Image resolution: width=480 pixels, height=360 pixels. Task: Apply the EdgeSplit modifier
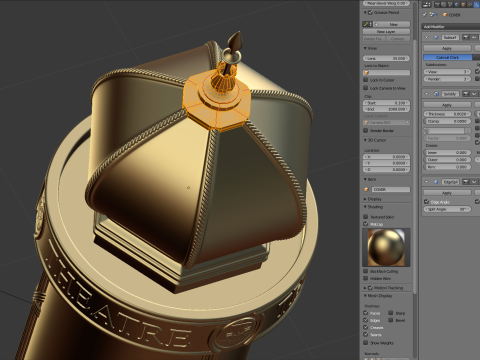pyautogui.click(x=447, y=193)
